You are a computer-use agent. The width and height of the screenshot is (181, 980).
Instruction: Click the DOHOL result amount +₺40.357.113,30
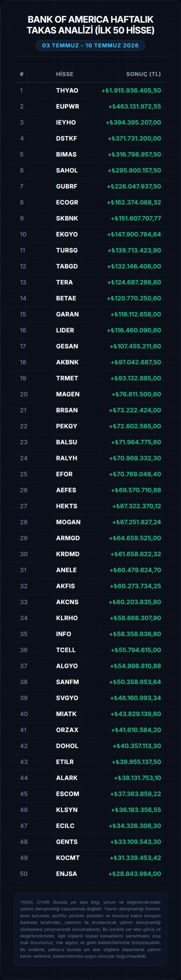(x=137, y=746)
